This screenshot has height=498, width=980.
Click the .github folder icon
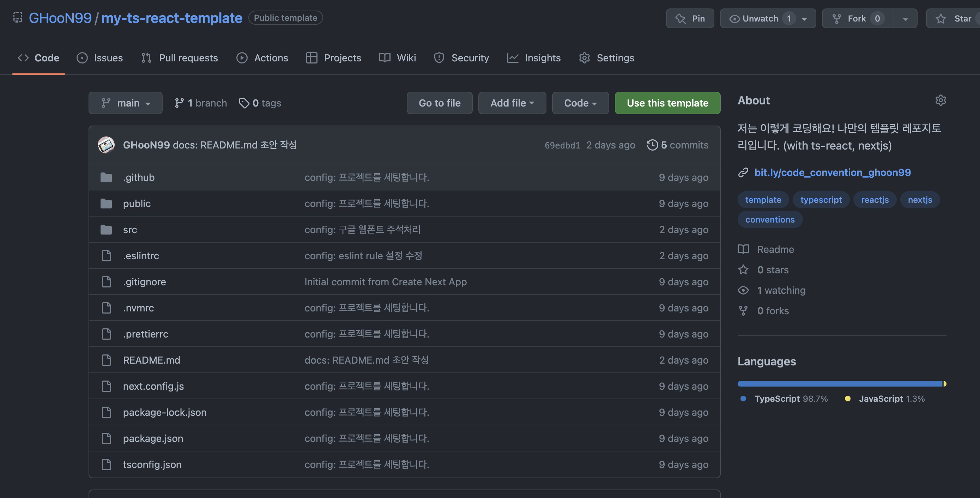pos(106,177)
